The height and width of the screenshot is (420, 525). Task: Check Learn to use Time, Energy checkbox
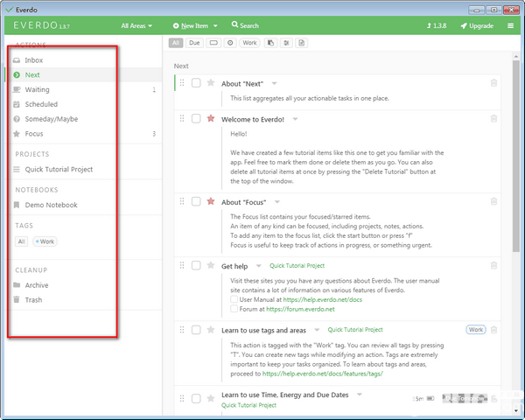(x=196, y=399)
